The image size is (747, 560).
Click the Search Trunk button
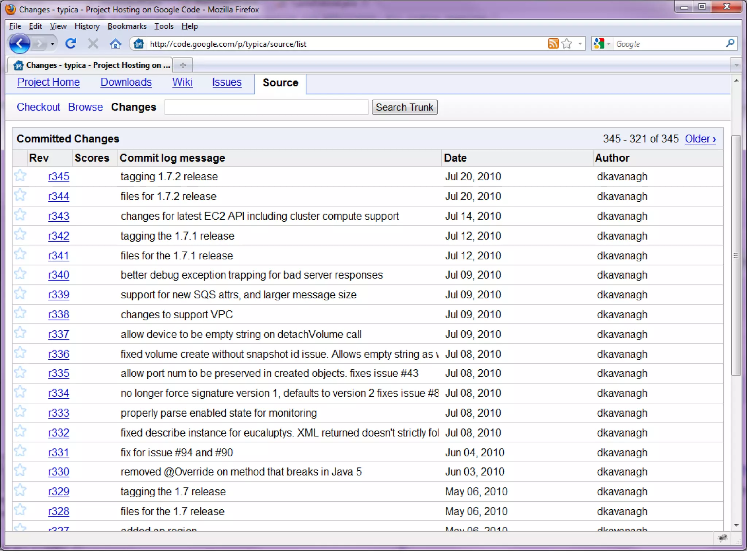click(x=404, y=108)
